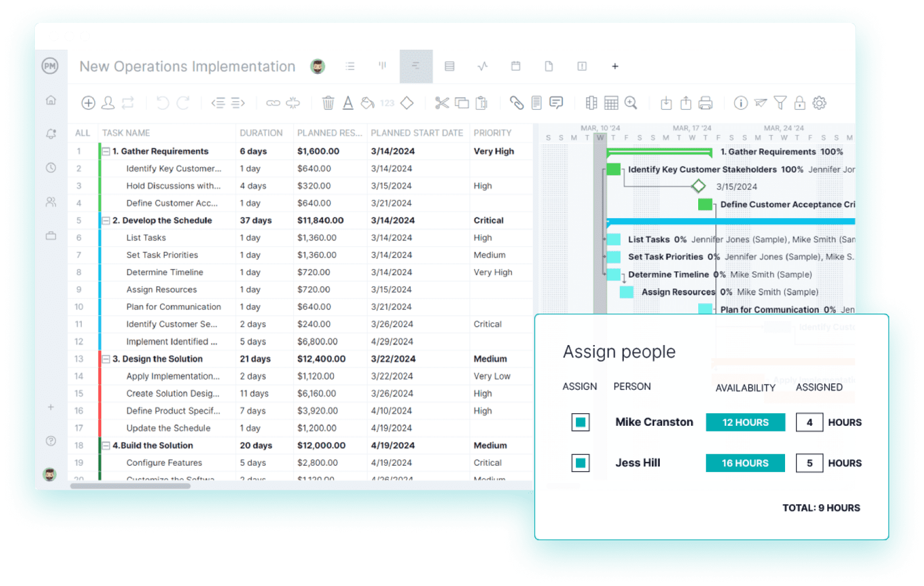Image resolution: width=924 pixels, height=586 pixels.
Task: Switch to the files document view tab
Action: click(549, 66)
